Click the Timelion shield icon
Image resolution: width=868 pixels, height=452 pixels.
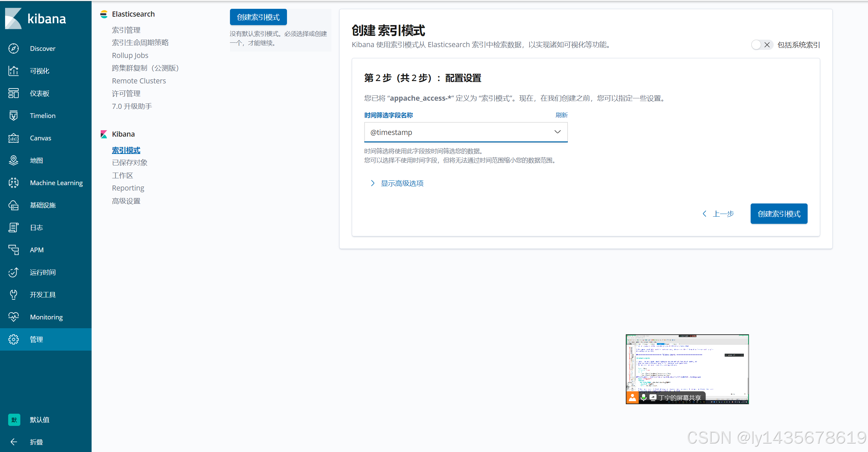(14, 116)
